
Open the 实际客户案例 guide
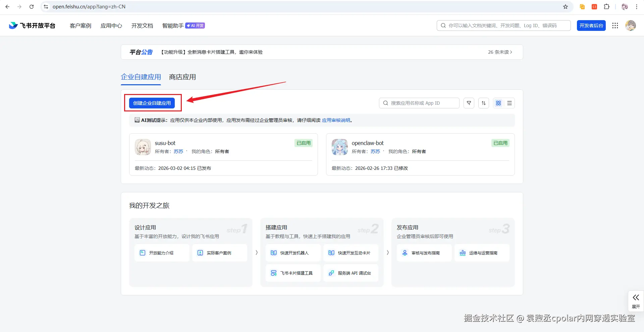(x=220, y=253)
